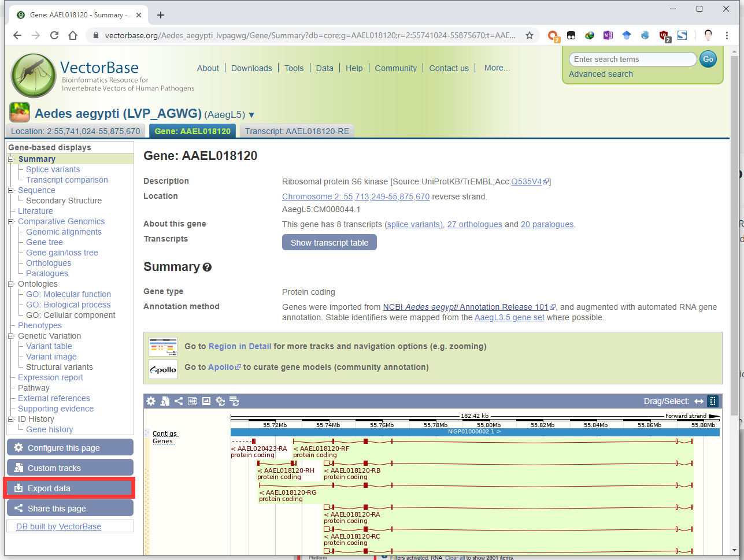The height and width of the screenshot is (560, 744).
Task: Click the Enter search terms field
Action: click(632, 59)
